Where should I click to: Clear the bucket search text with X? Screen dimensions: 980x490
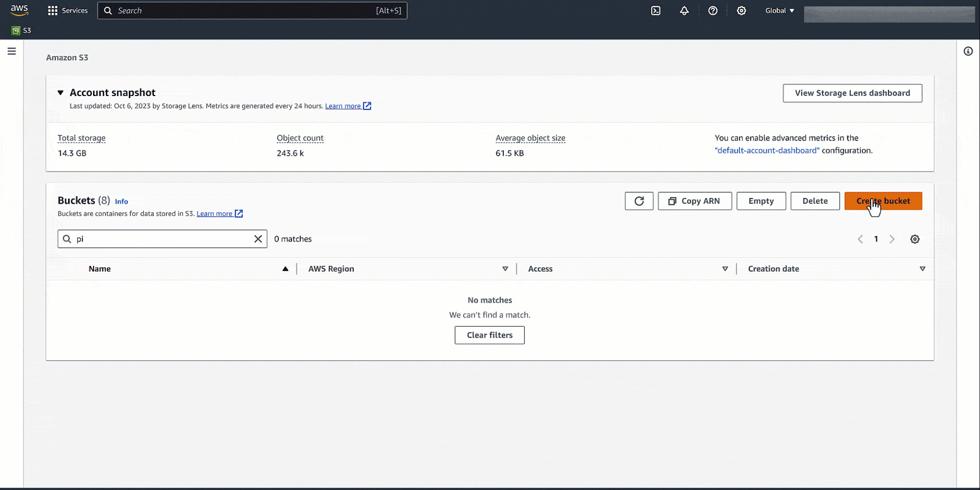[x=258, y=239]
